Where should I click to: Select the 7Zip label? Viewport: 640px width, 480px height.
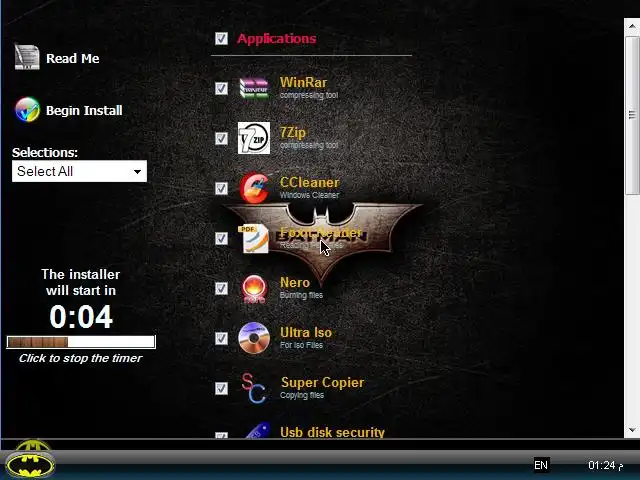(x=293, y=133)
